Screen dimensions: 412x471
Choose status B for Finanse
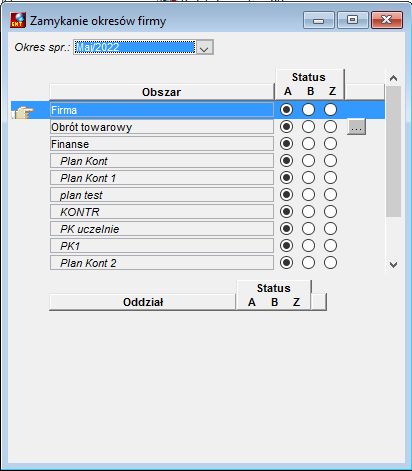pyautogui.click(x=308, y=144)
